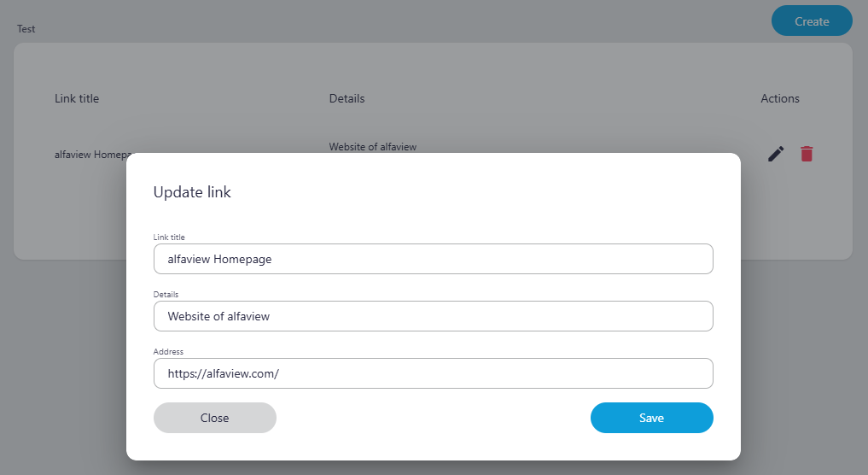Click the red trash delete icon
This screenshot has height=475, width=868.
807,154
